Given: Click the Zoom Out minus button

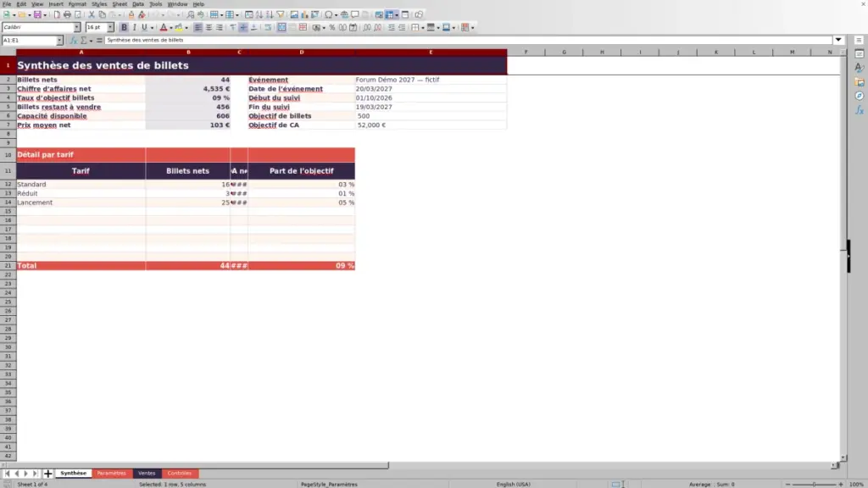Looking at the screenshot, I should pyautogui.click(x=787, y=485).
